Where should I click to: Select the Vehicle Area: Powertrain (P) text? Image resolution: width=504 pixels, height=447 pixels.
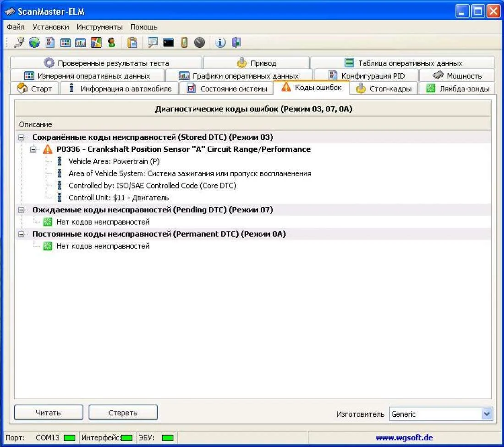(114, 161)
